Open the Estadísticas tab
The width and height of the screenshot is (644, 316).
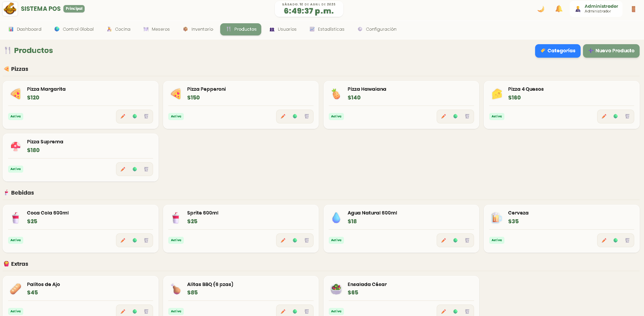click(327, 29)
